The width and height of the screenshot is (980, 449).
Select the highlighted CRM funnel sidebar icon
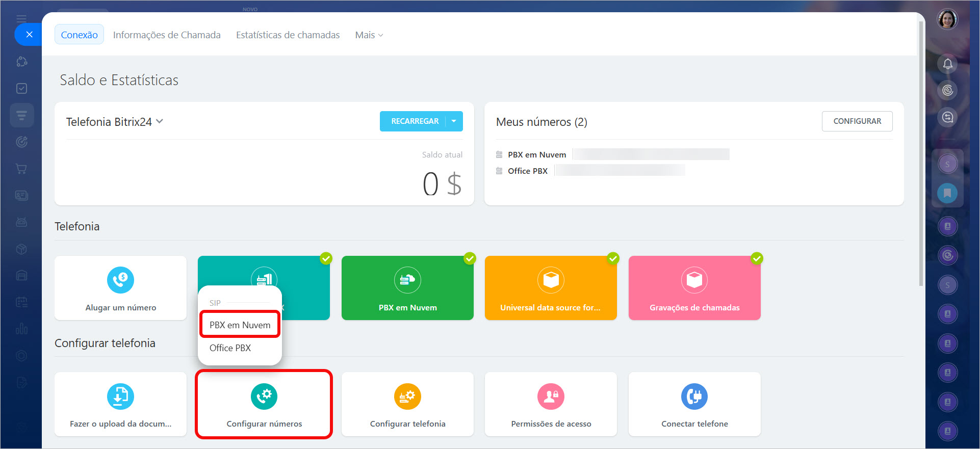[x=21, y=115]
